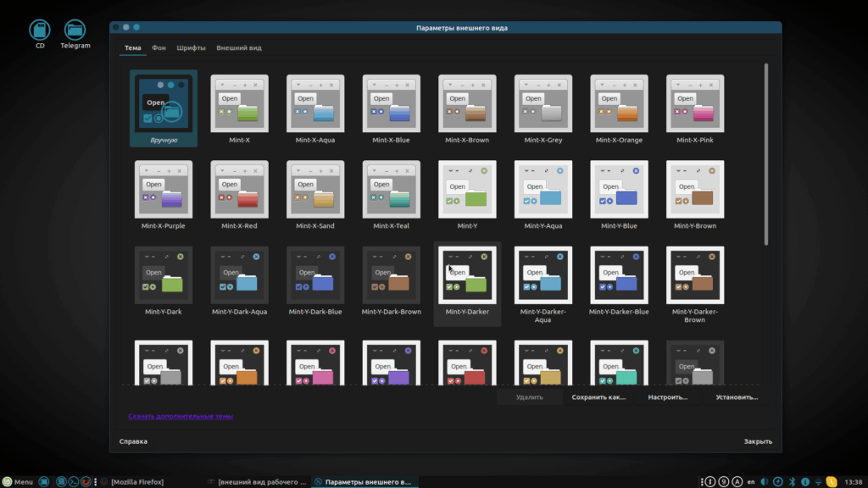Switch keyboard layout indicator "en"
Viewport: 868px width, 488px height.
click(x=751, y=481)
